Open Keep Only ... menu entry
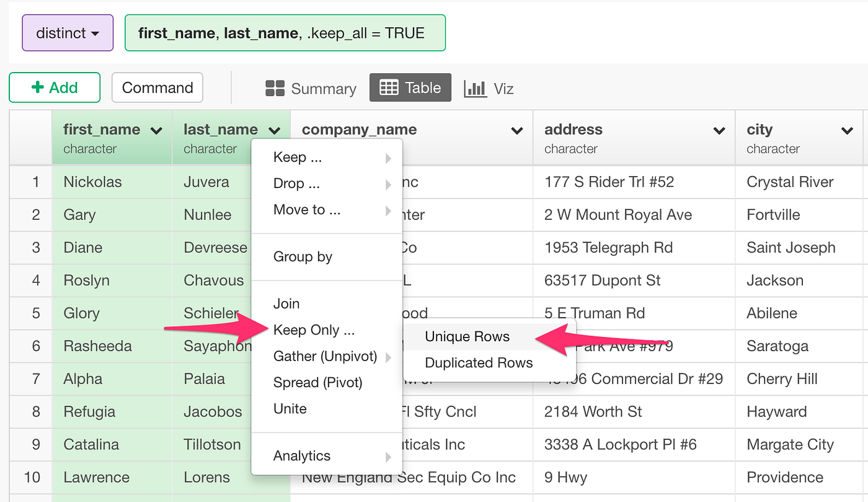This screenshot has width=868, height=502. pos(327,330)
